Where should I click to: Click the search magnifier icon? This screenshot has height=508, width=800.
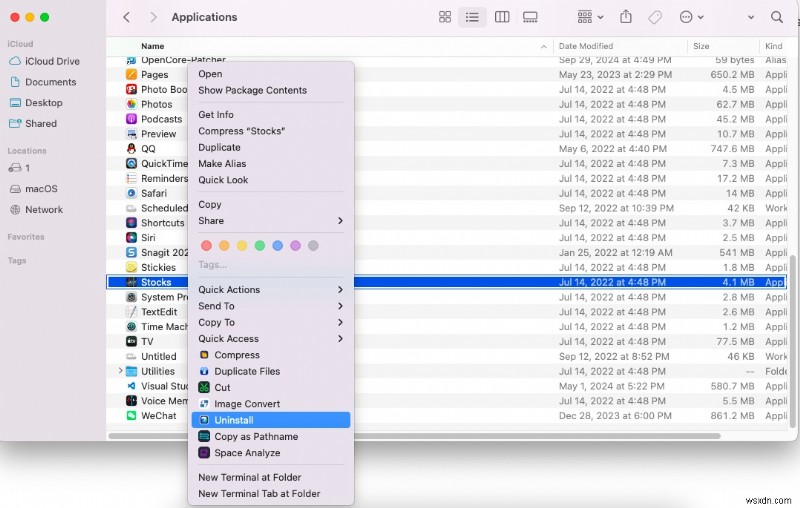tap(777, 17)
